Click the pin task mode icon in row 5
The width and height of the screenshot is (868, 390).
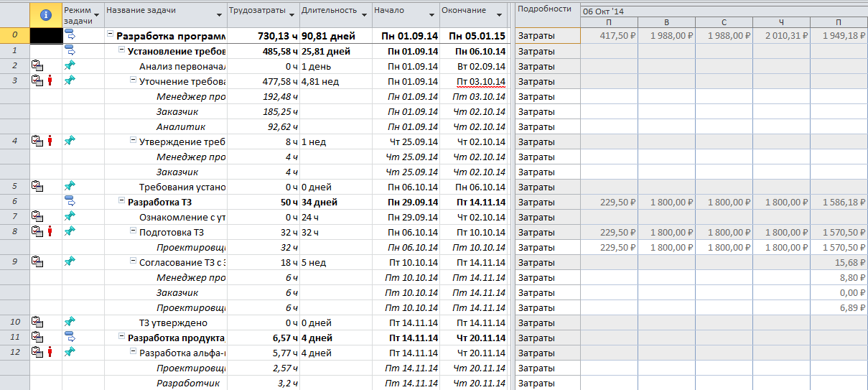tap(70, 187)
